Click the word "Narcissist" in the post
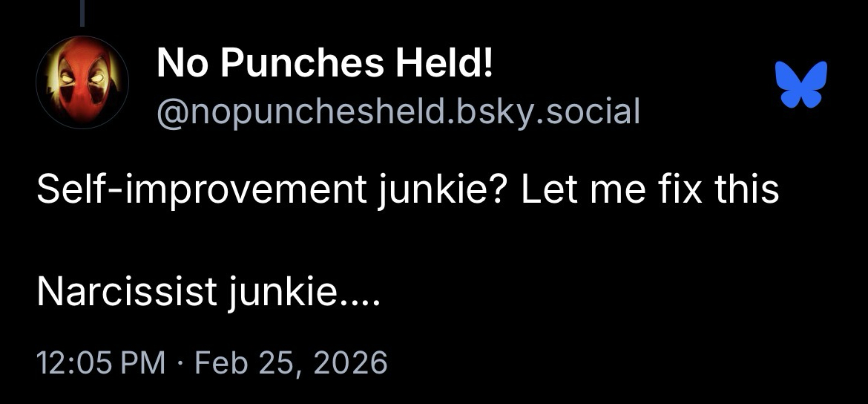Screen dimensions: 868x404 [126, 293]
